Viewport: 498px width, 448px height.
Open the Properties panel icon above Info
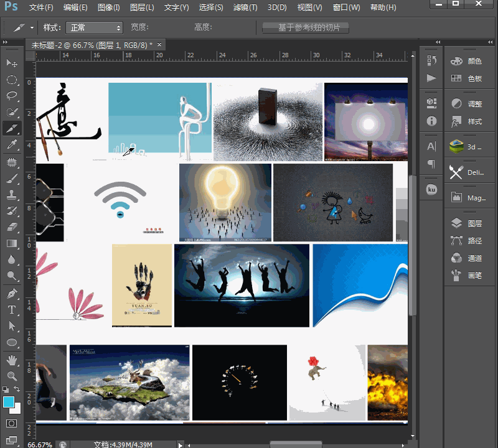[431, 103]
